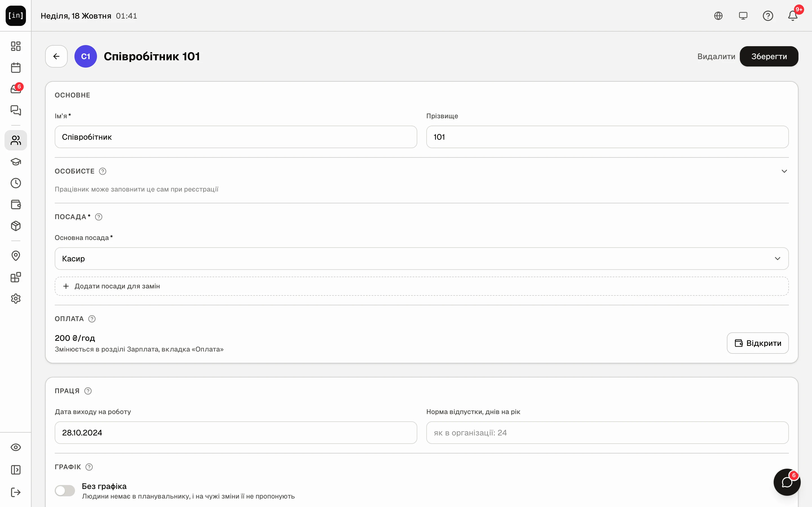Open the wallet salary sidebar icon
The image size is (812, 507).
click(x=16, y=204)
